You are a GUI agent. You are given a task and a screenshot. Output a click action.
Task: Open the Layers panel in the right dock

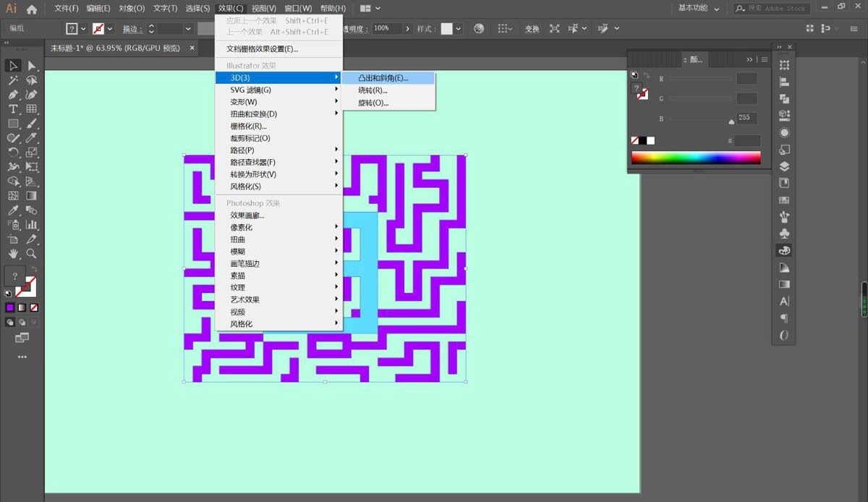(783, 166)
